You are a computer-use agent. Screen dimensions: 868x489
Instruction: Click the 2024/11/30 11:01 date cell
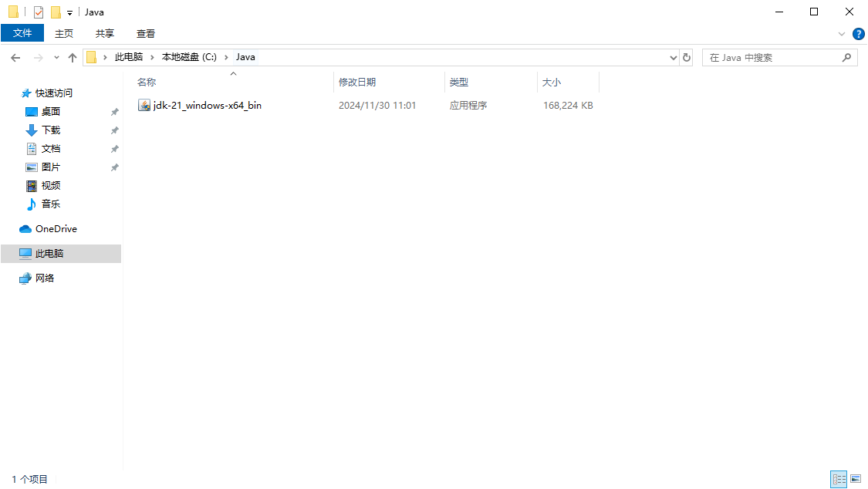[x=377, y=105]
